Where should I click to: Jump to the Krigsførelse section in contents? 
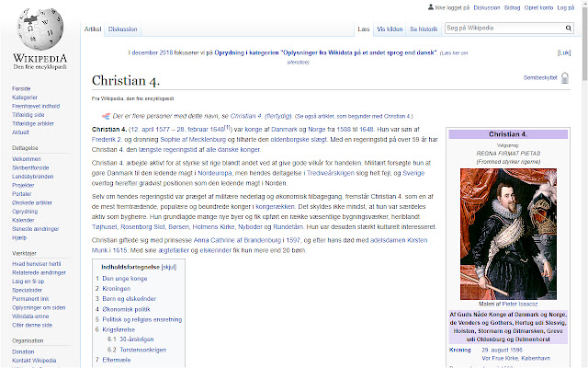(119, 329)
